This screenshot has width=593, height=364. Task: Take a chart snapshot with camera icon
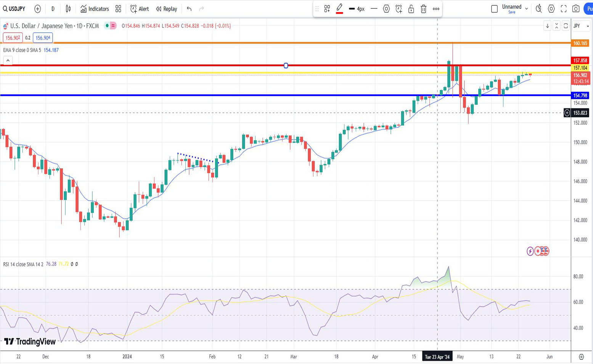(576, 9)
